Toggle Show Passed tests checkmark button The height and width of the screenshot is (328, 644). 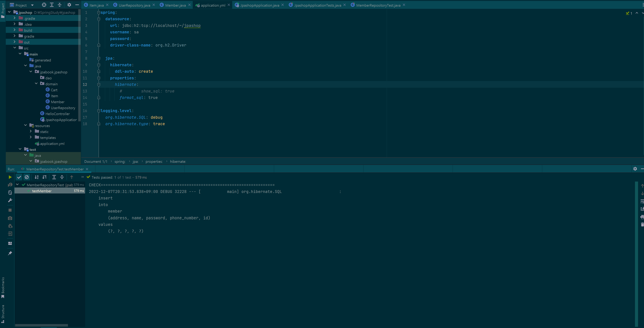pos(19,177)
